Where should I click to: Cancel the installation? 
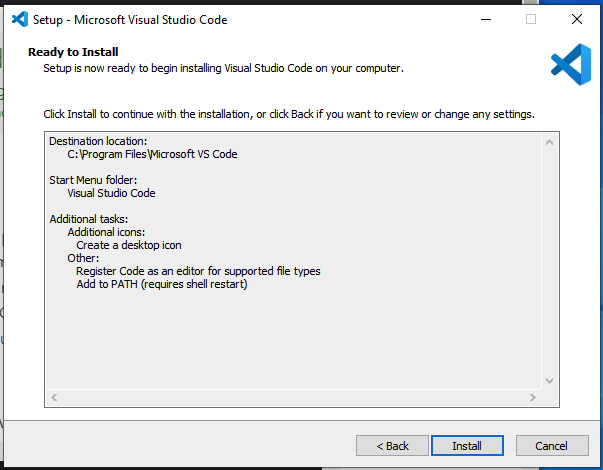coord(551,445)
